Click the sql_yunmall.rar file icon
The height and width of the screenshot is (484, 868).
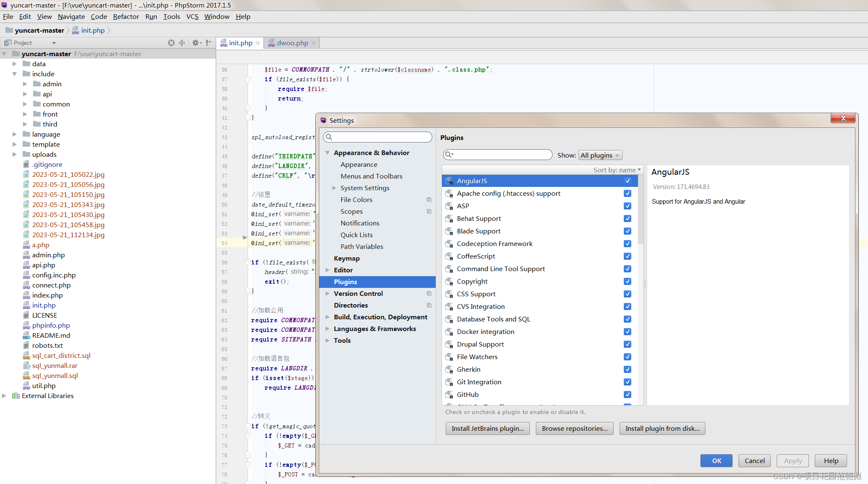(26, 366)
